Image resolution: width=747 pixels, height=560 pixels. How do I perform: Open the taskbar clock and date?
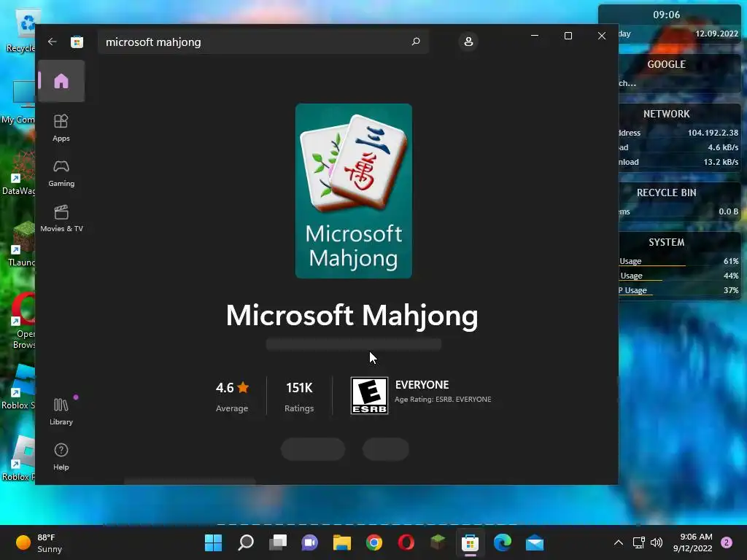click(x=693, y=542)
